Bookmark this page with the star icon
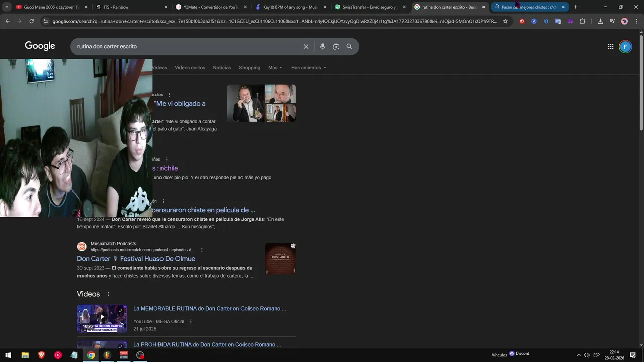 [505, 21]
